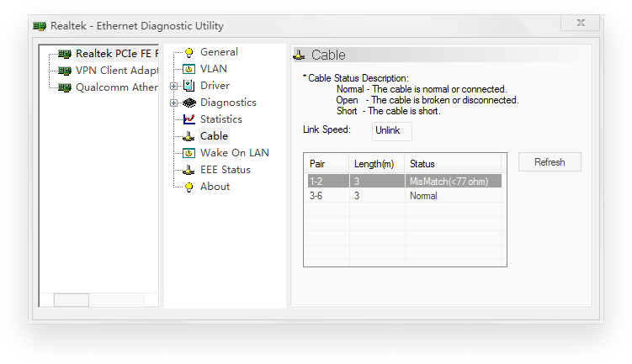Select the pair 3-6 cell

click(328, 196)
